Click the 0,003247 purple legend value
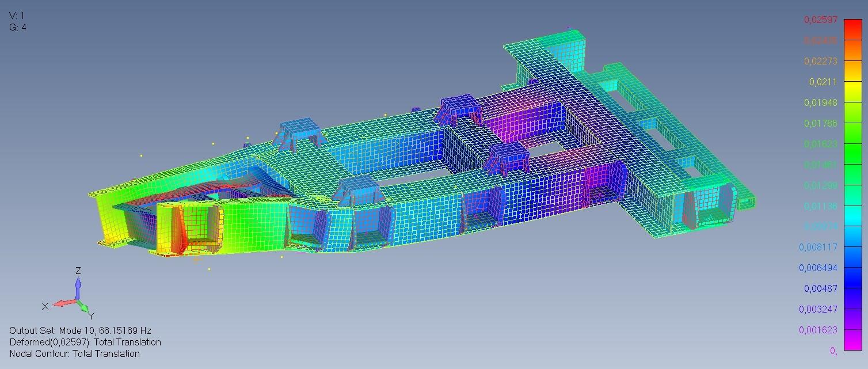Screen dimensions: 868x369 [x=818, y=309]
